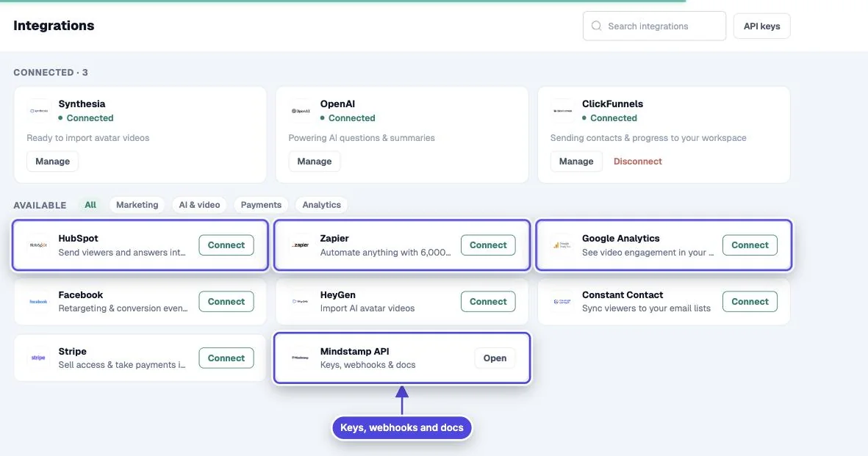Click the Mindstamp API logo icon
Screen dimensions: 868x456
(x=301, y=358)
